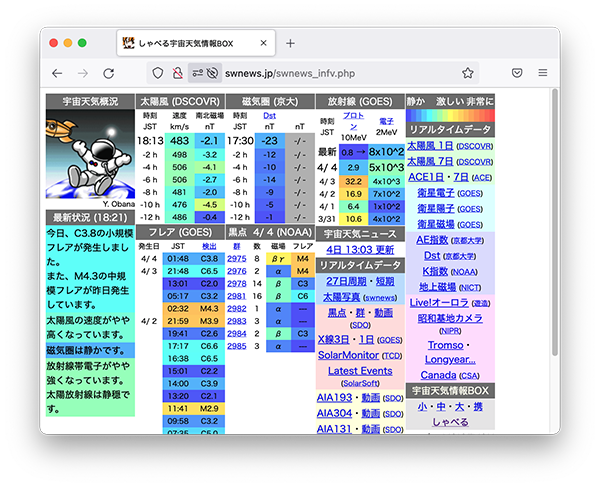
Task: Open a new tab with plus icon
Action: (x=290, y=43)
